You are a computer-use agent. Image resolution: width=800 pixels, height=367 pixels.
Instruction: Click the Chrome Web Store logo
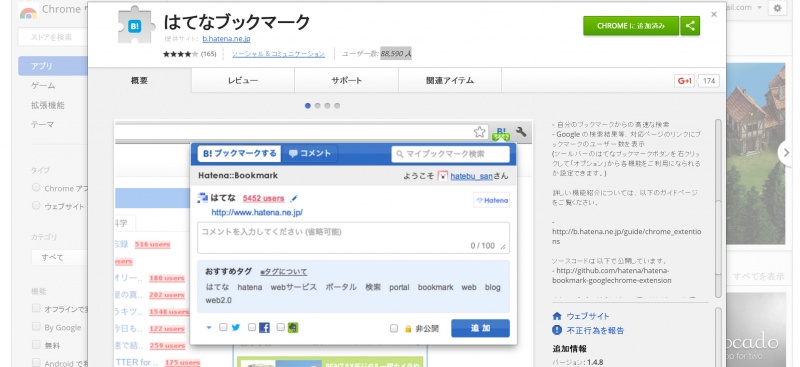click(29, 12)
